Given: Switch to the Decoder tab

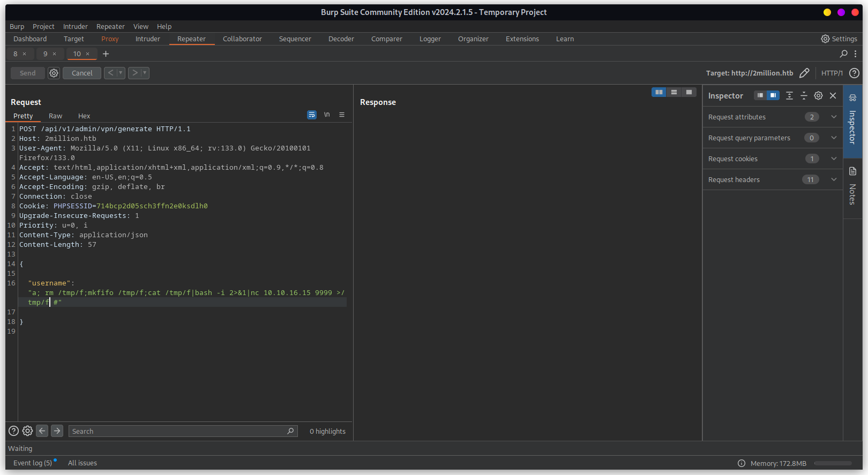Looking at the screenshot, I should coord(341,39).
